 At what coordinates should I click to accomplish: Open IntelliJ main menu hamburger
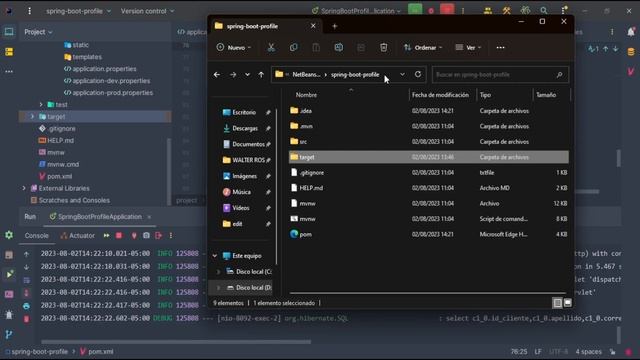click(29, 11)
